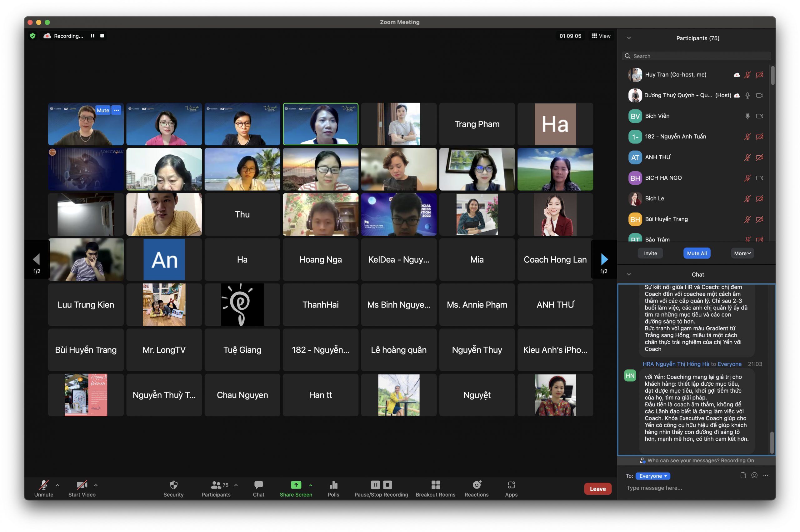Click the Participants toolbar icon
This screenshot has width=800, height=532.
coord(216,484)
